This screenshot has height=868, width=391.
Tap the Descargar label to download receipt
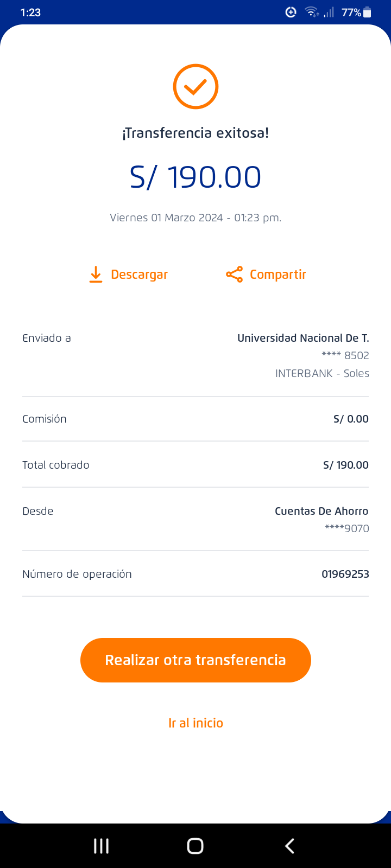139,275
